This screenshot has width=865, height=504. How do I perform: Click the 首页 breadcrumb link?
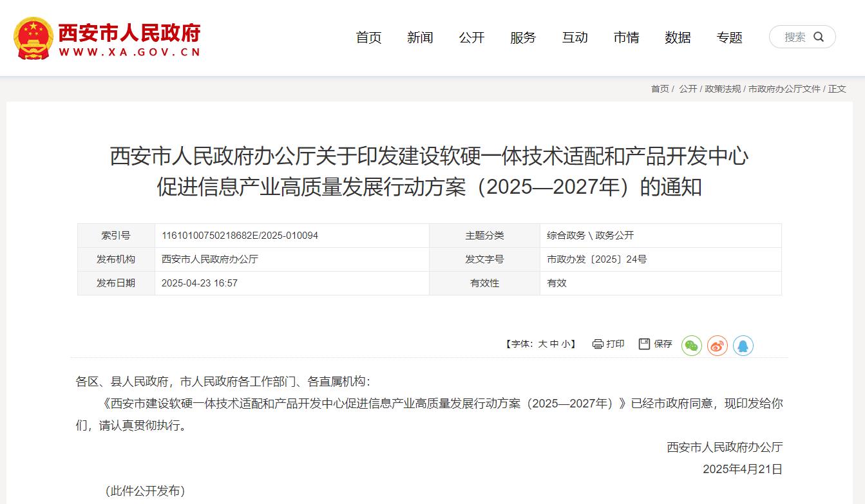[660, 89]
